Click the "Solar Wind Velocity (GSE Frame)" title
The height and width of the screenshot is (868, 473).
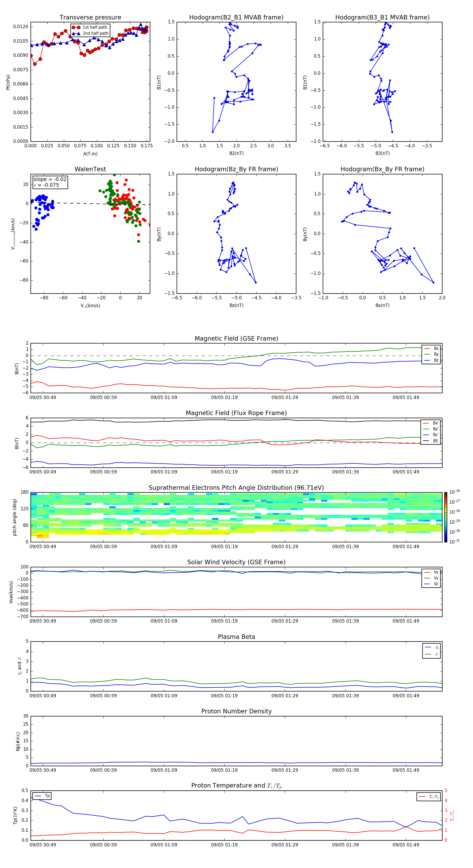tap(236, 562)
